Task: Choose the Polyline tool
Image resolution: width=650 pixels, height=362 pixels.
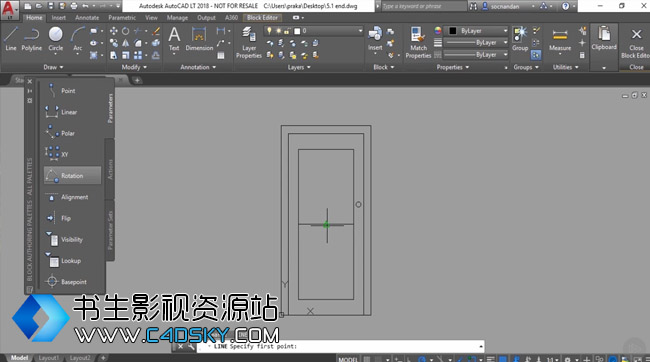Action: coord(32,39)
